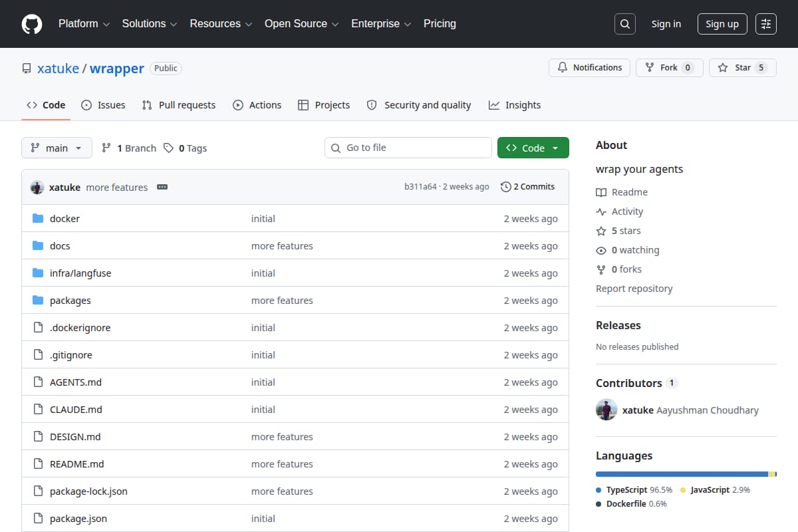
Task: Expand the Enterprise menu
Action: click(382, 24)
